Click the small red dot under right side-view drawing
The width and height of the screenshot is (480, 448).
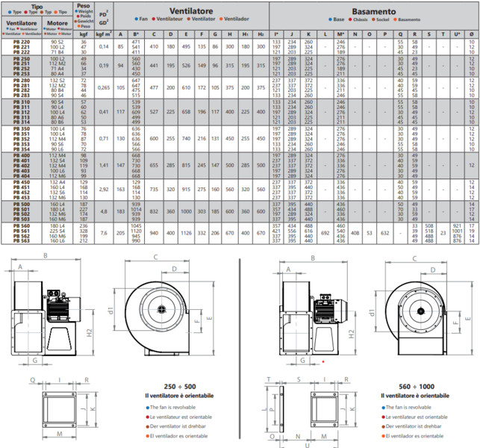click(x=322, y=361)
